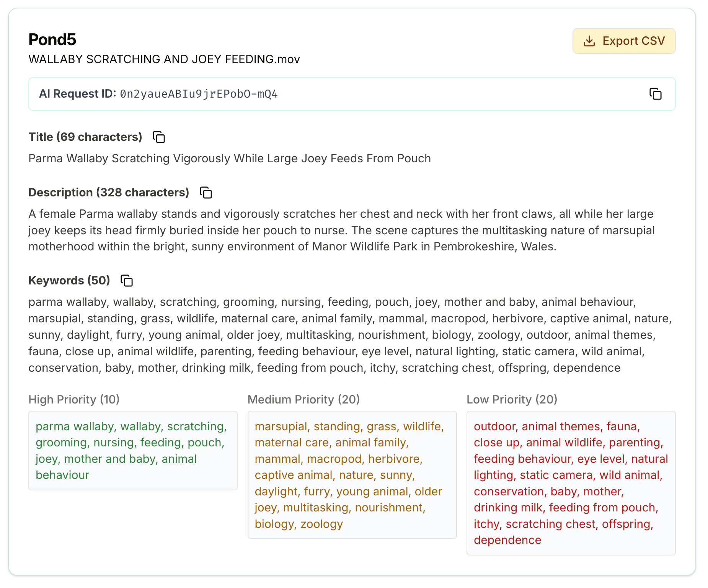
Task: Copy the title text
Action: 159,137
